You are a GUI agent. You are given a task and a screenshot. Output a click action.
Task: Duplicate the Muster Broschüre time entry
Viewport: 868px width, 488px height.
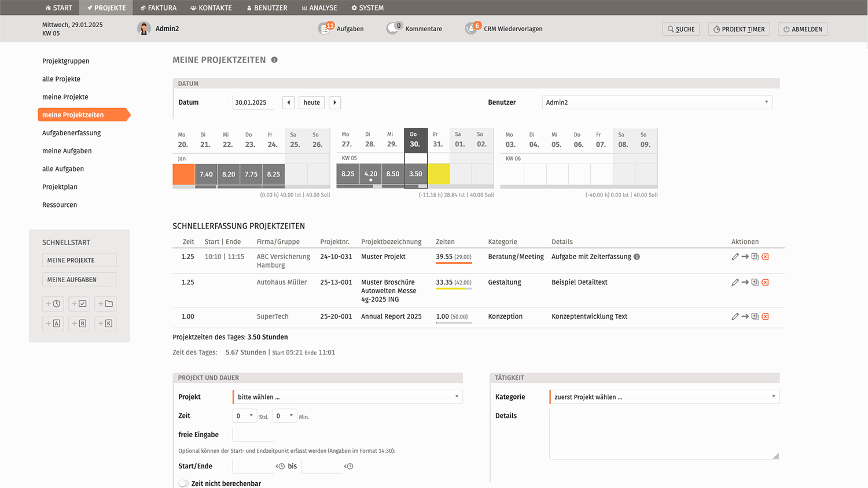click(755, 282)
